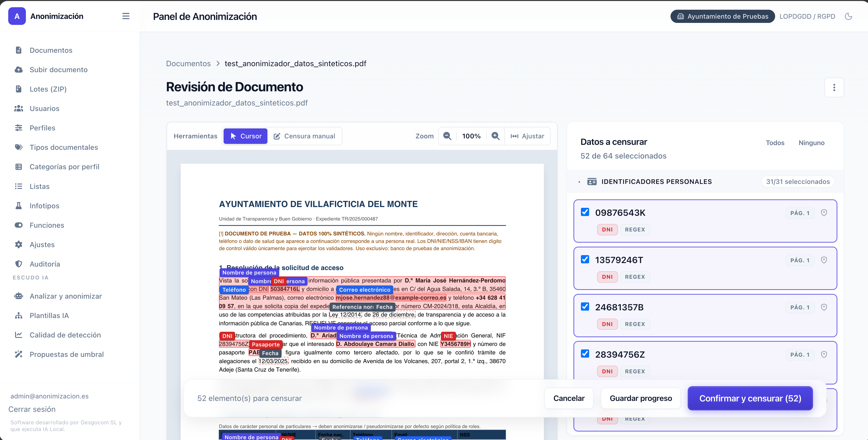Viewport: 868px width, 440px height.
Task: Click Guardar progreso
Action: click(641, 398)
